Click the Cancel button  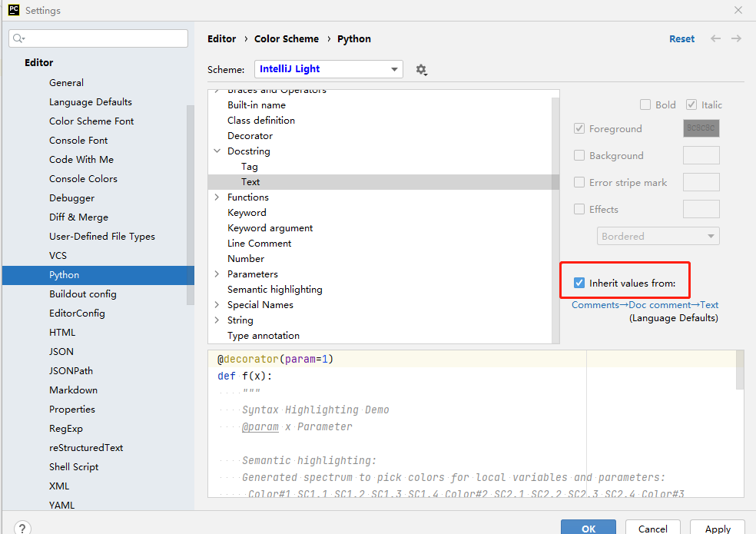(653, 528)
